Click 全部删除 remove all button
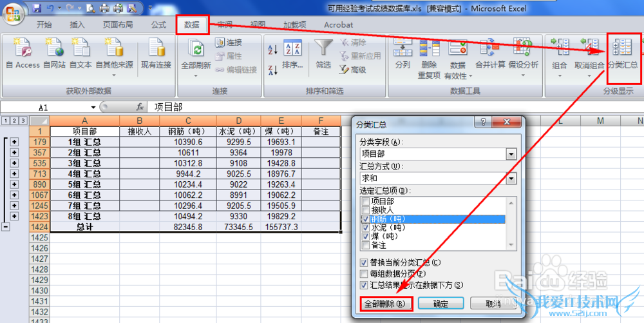644x323 pixels. tap(385, 304)
